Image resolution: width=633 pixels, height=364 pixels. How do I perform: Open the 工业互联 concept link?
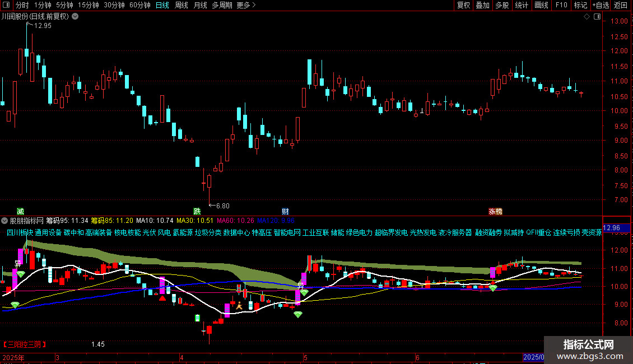(x=316, y=232)
